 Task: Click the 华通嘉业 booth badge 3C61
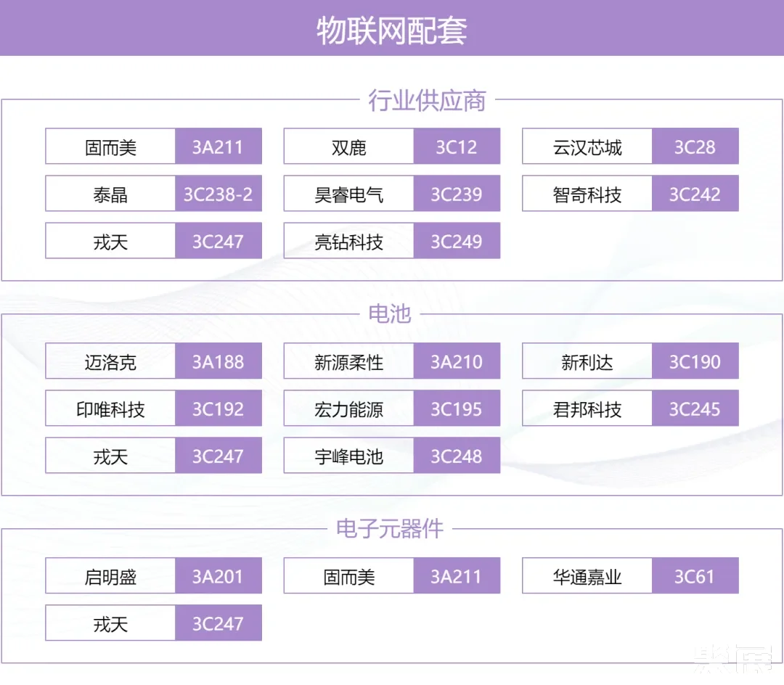coord(695,575)
